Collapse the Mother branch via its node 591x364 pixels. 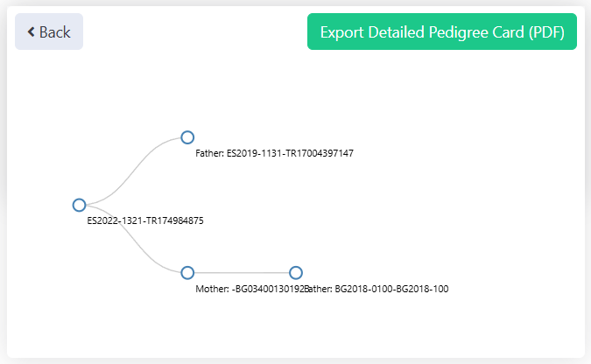(x=187, y=273)
